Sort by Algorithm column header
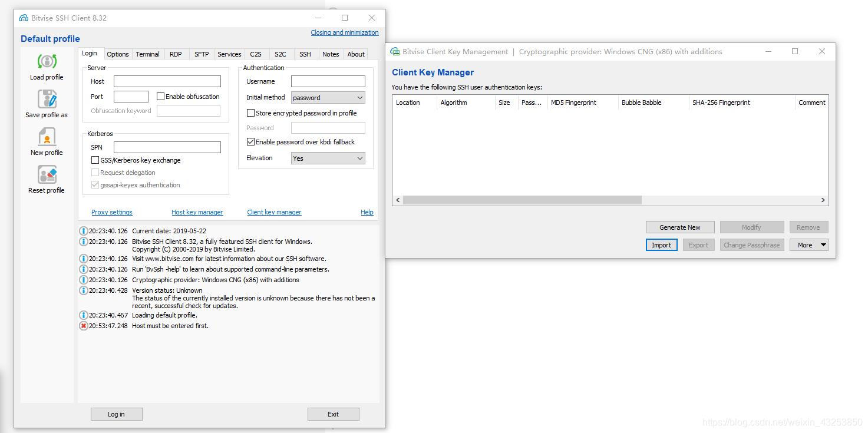868x433 pixels. click(466, 103)
